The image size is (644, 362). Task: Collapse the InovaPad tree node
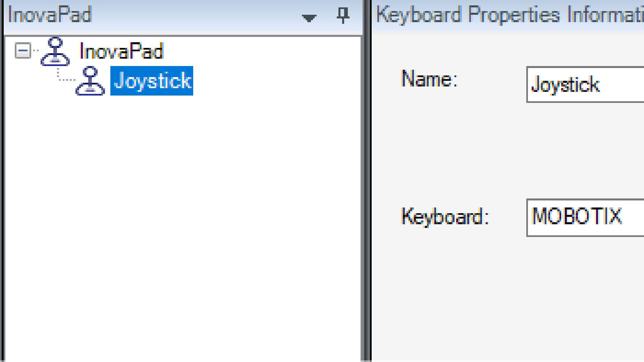[x=23, y=51]
